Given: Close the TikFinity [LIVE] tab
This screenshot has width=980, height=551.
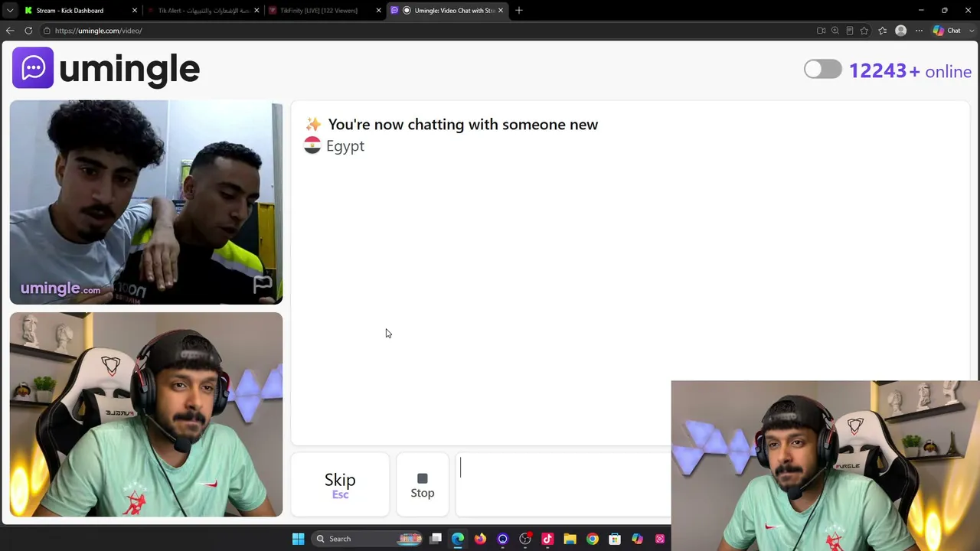Looking at the screenshot, I should click(378, 10).
